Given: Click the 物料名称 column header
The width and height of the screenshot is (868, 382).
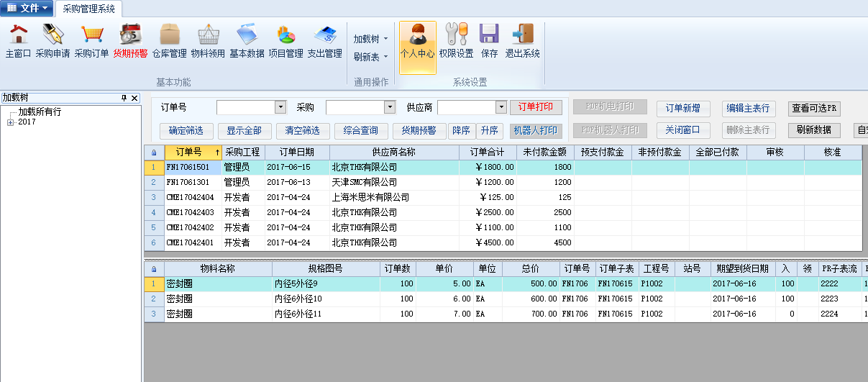Looking at the screenshot, I should tap(218, 269).
